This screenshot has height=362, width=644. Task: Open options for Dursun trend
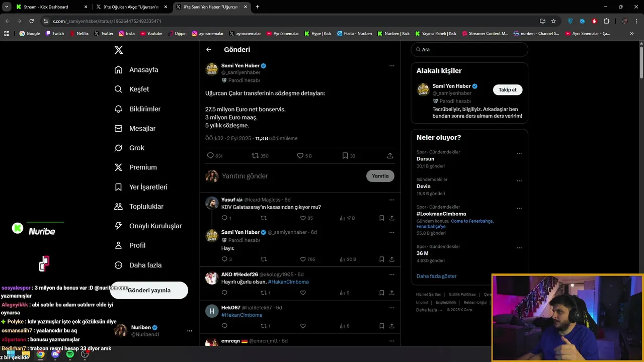point(519,153)
